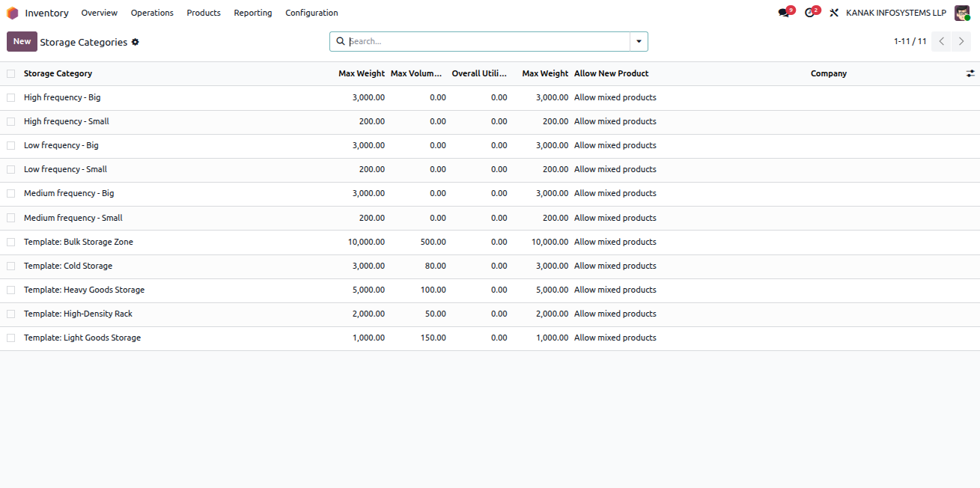Click Allow mixed products in Cold Storage row
980x488 pixels.
click(615, 266)
